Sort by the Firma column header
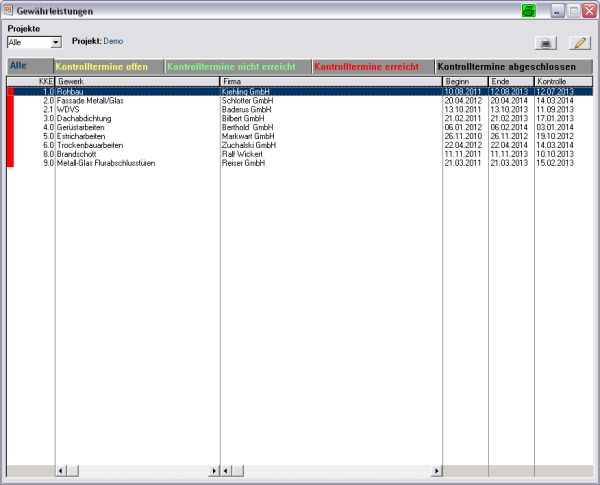The width and height of the screenshot is (600, 485). pyautogui.click(x=330, y=80)
